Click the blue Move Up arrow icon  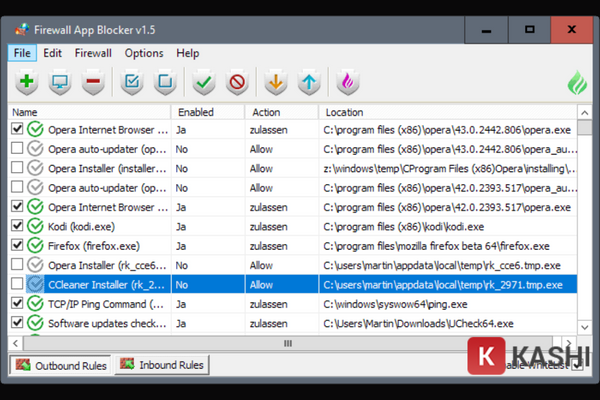(x=309, y=83)
